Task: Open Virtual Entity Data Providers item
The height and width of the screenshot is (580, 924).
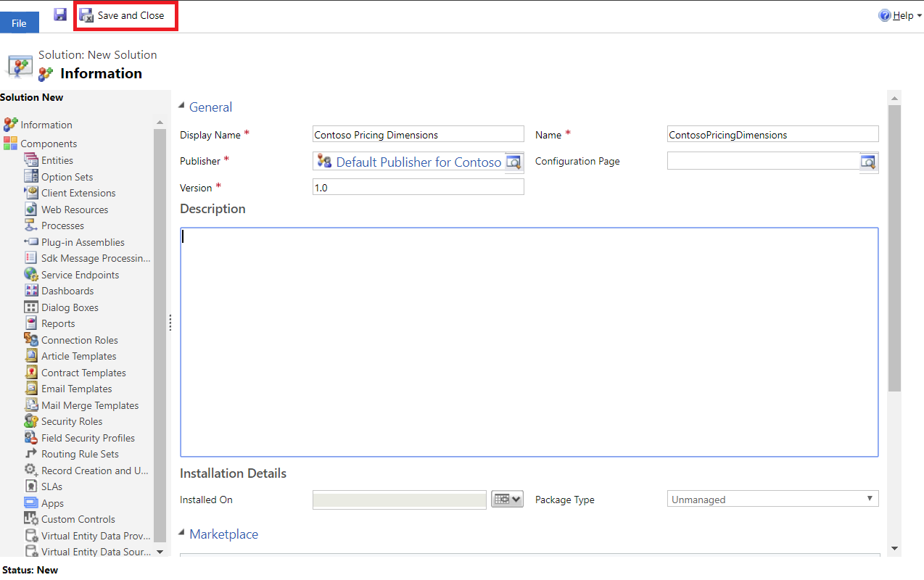Action: click(x=87, y=536)
